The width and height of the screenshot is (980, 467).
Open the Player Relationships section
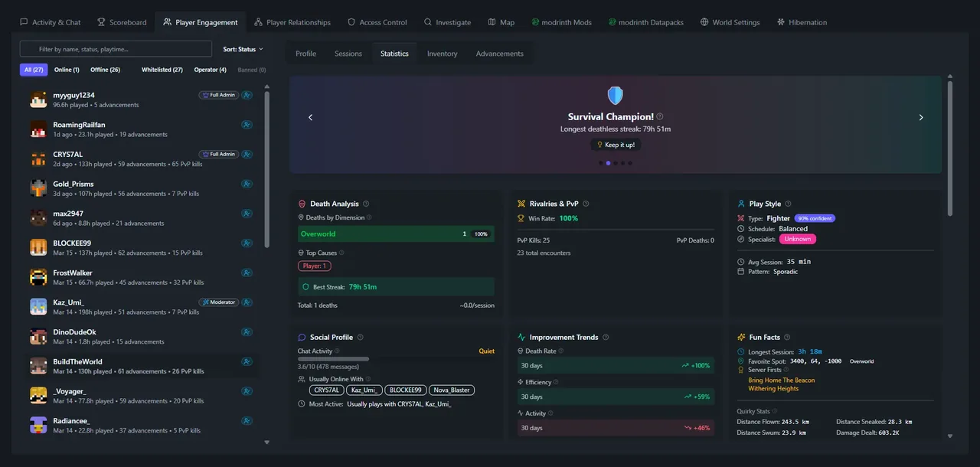[x=292, y=22]
